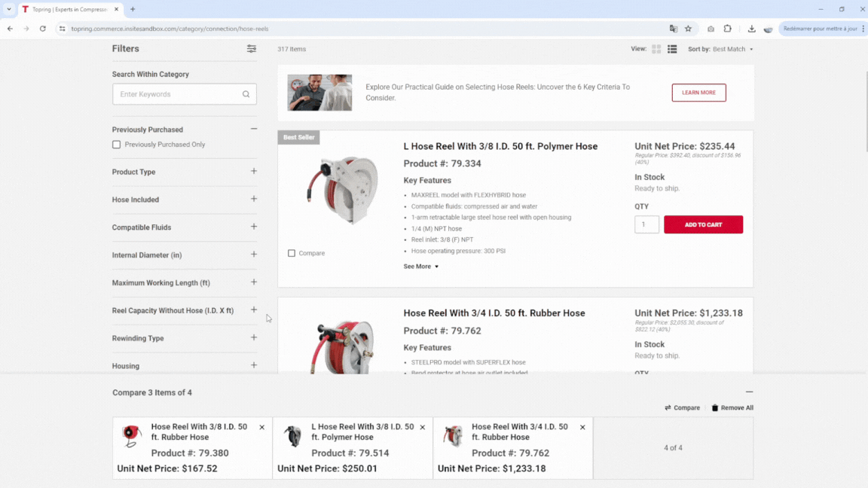Expand the Product Type filter
The image size is (868, 488).
click(253, 172)
